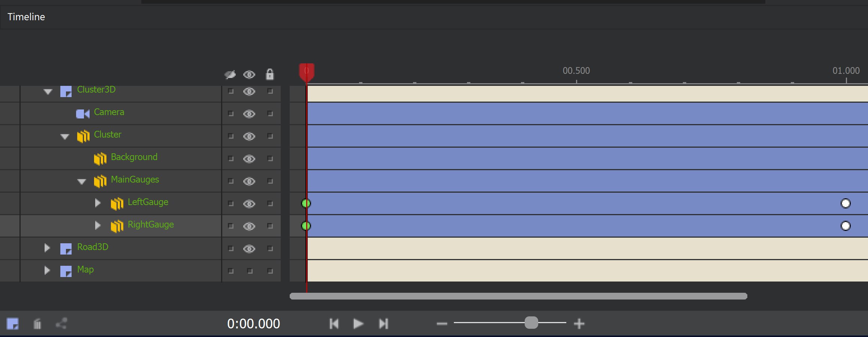The height and width of the screenshot is (337, 868).
Task: Select RightGauge keyframe at time zero
Action: [306, 226]
